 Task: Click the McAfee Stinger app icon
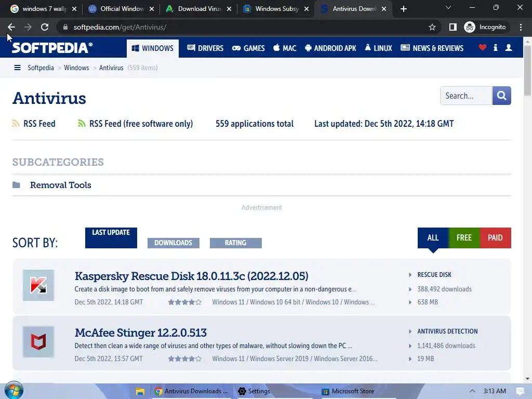point(38,342)
